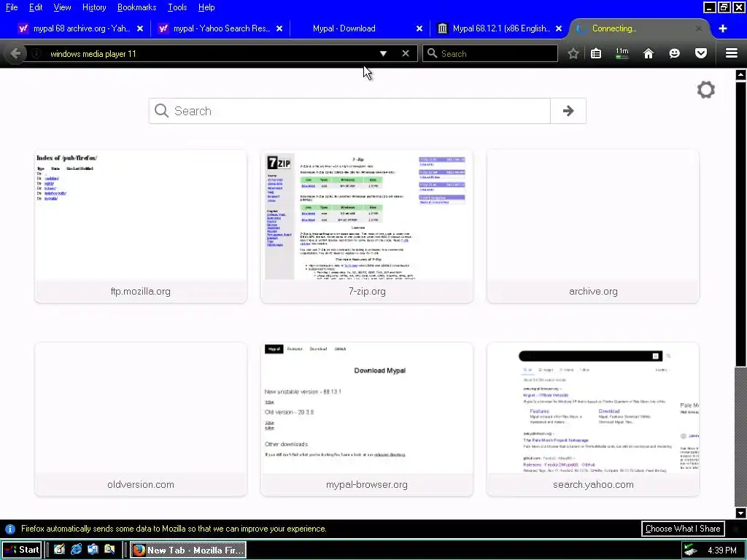This screenshot has height=560, width=747.
Task: Close the mypal - Yahoo Search Results tab
Action: [x=279, y=28]
